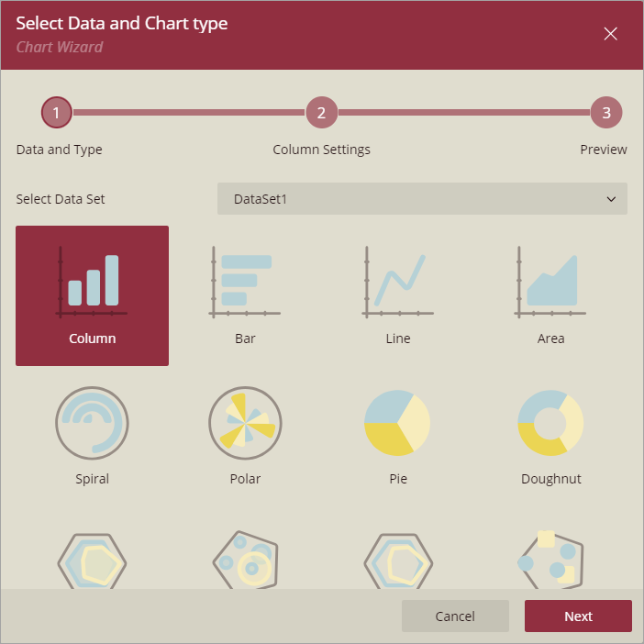Click the Column Settings step label
Image resolution: width=644 pixels, height=644 pixels.
click(322, 150)
